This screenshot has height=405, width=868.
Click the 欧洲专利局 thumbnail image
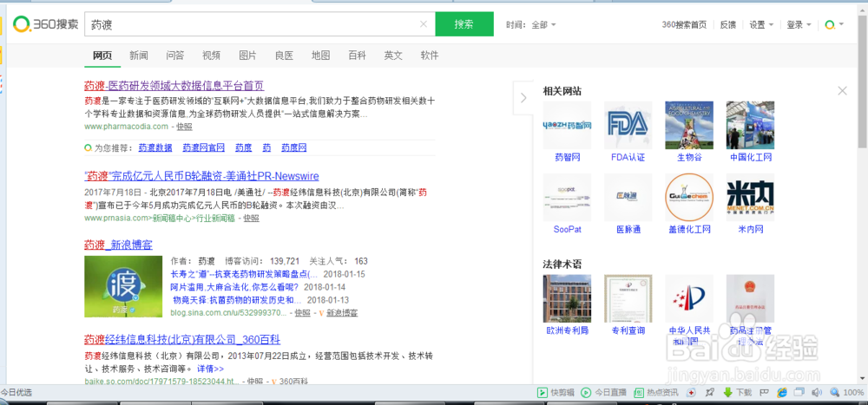tap(567, 299)
